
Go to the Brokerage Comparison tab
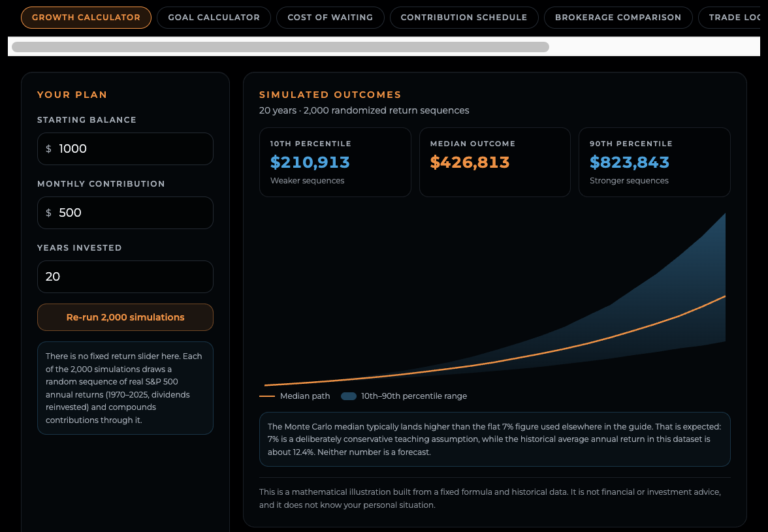(x=618, y=18)
